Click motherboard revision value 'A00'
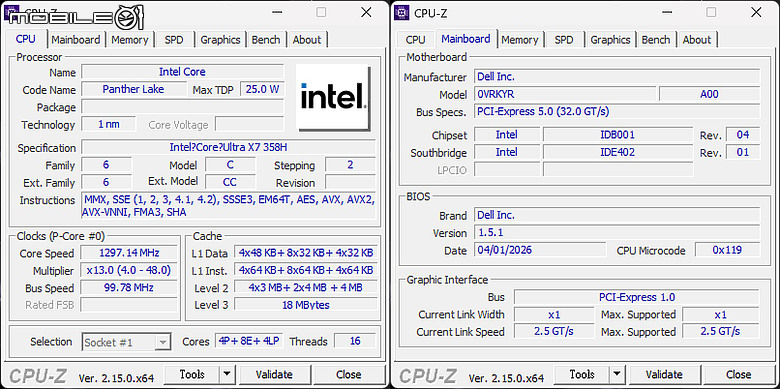Screen dimensions: 780x389 point(709,94)
